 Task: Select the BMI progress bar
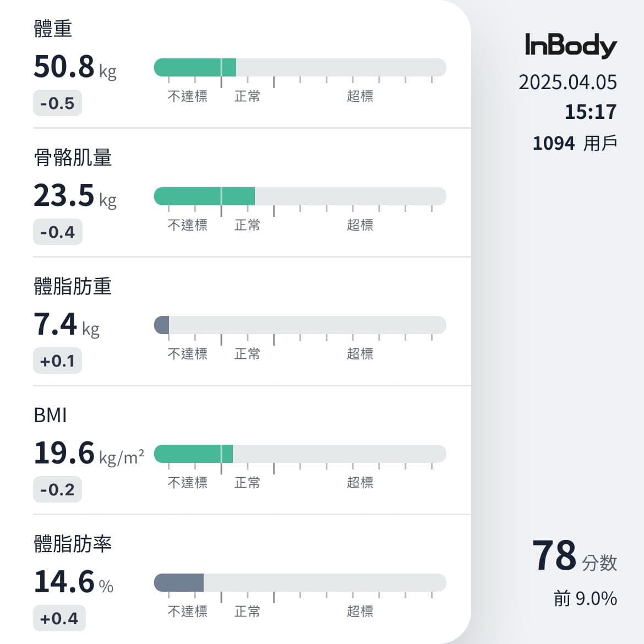(x=300, y=454)
